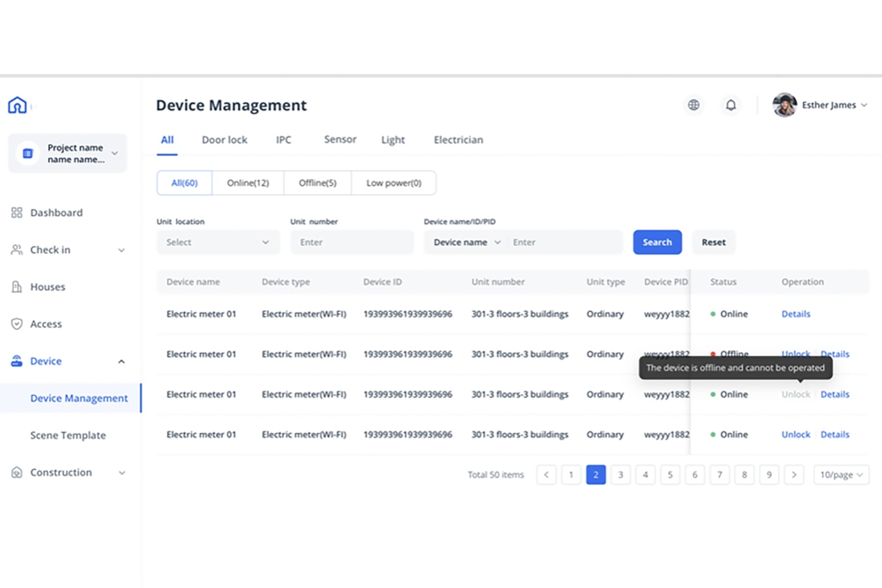Collapse the Device menu chevron
882x588 pixels.
coord(122,362)
